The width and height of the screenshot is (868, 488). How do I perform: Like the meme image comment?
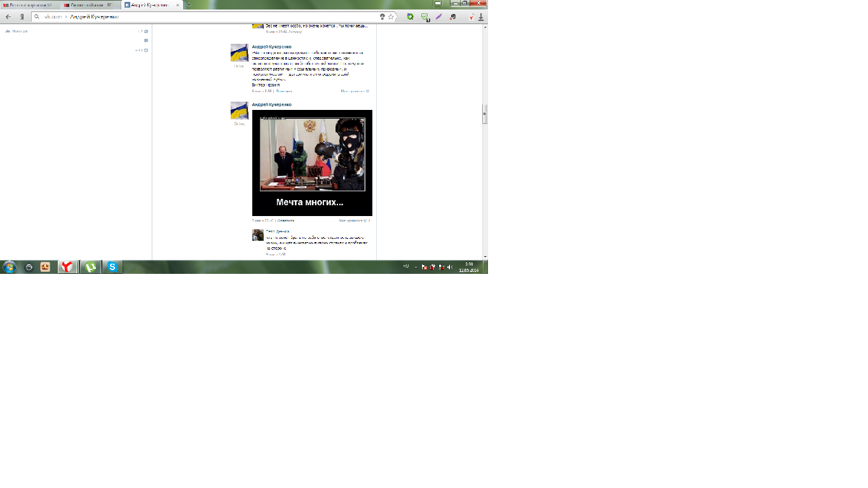click(x=354, y=220)
